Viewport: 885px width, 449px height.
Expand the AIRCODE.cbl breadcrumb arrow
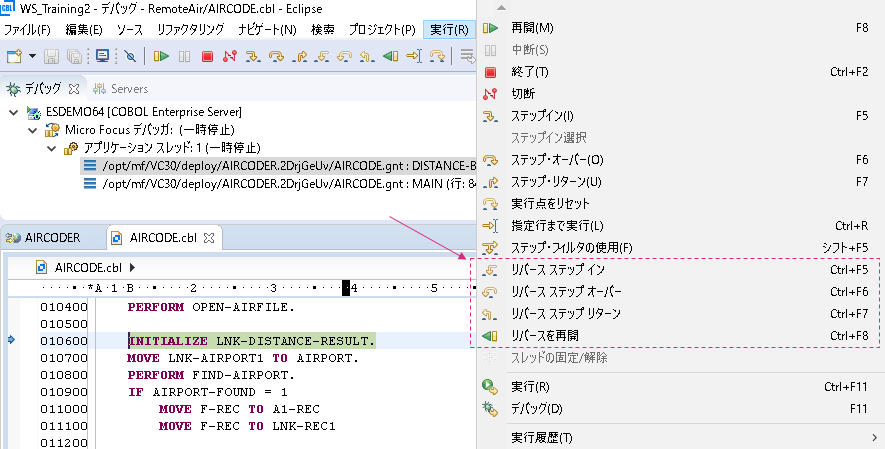(x=133, y=267)
